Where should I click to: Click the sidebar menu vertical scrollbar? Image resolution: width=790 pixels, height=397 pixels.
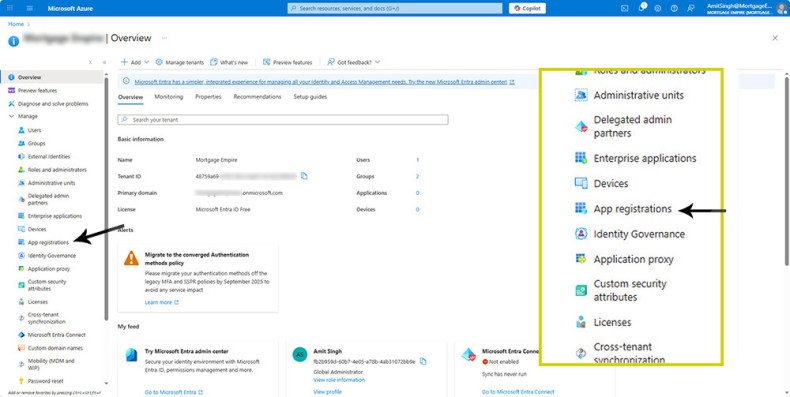106,199
